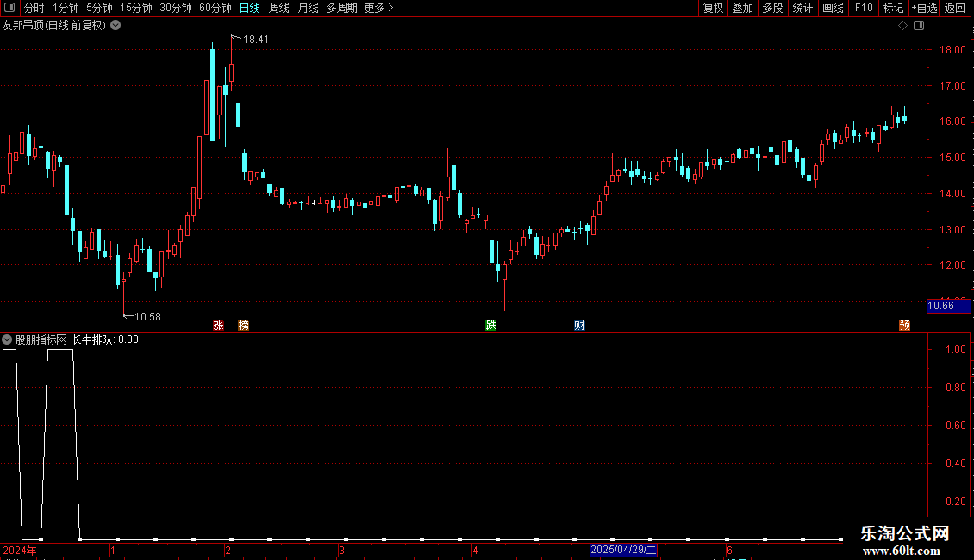Expand the sub-indicator dropdown arrow
Image resolution: width=974 pixels, height=560 pixels.
click(7, 339)
